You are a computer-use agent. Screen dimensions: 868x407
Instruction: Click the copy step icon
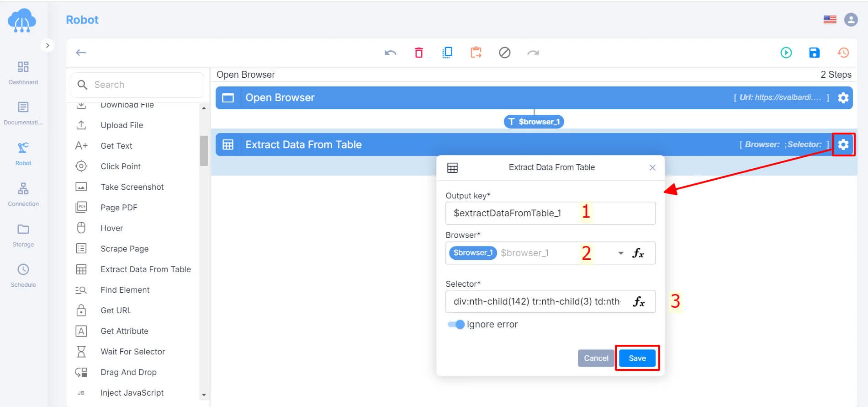point(447,53)
